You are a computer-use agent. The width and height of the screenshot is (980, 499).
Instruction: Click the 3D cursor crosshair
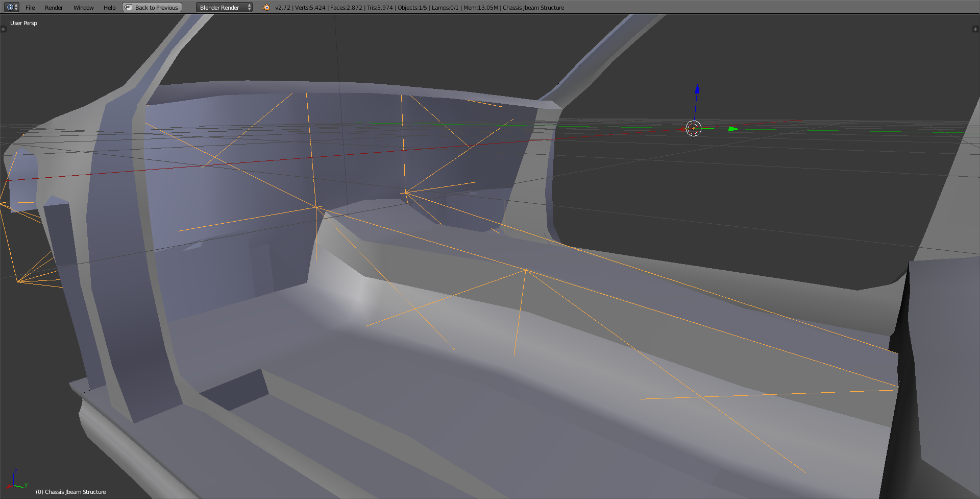click(x=693, y=128)
